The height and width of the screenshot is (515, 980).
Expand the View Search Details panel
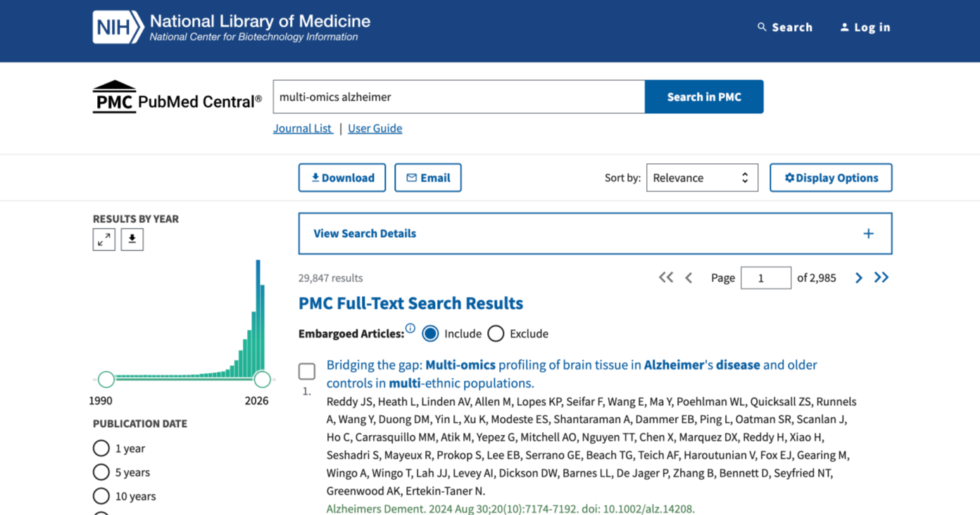(595, 234)
